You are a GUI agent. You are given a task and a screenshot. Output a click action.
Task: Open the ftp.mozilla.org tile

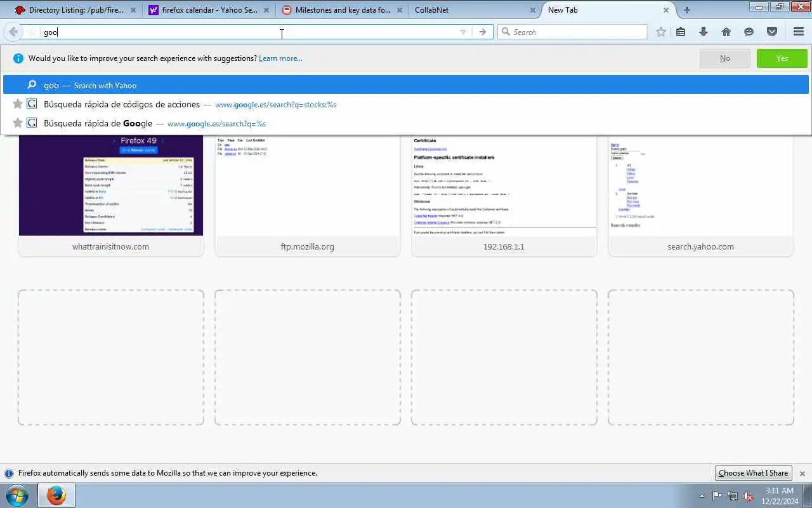[x=308, y=196]
